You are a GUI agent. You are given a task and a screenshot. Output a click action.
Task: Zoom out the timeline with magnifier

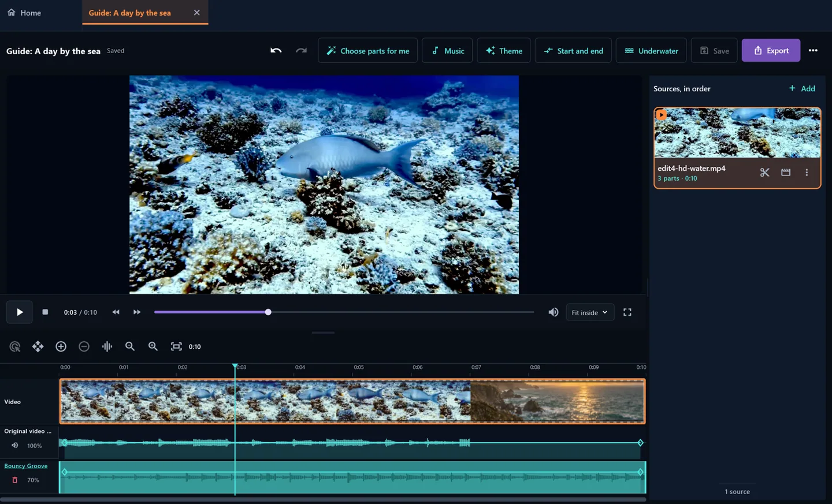pyautogui.click(x=130, y=346)
